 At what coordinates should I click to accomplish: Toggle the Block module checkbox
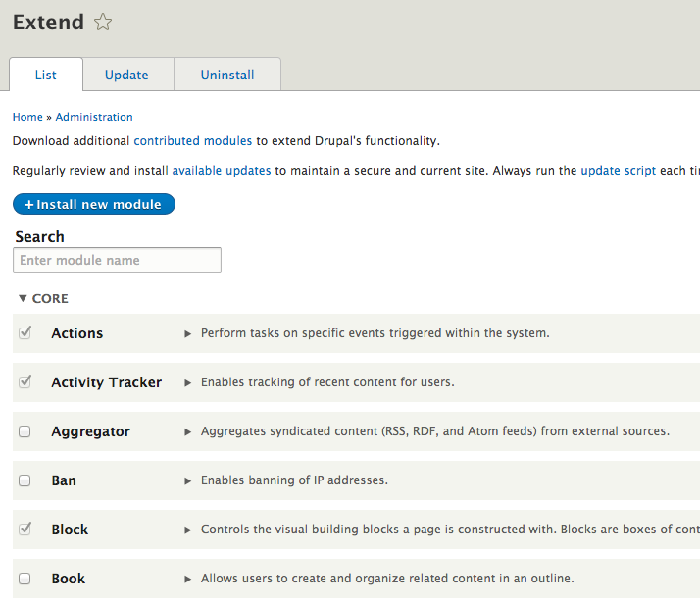click(x=25, y=529)
